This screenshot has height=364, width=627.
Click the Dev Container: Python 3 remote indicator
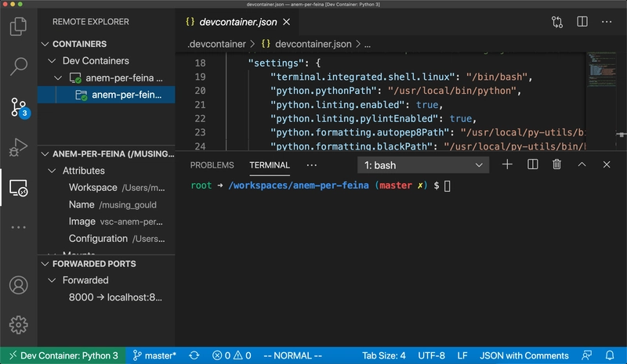coord(63,355)
